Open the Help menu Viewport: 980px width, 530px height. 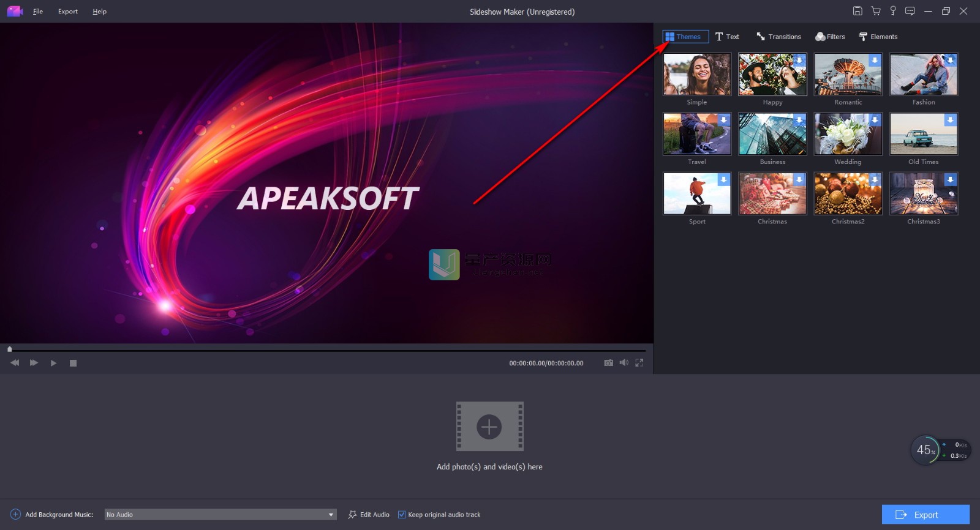pyautogui.click(x=100, y=12)
